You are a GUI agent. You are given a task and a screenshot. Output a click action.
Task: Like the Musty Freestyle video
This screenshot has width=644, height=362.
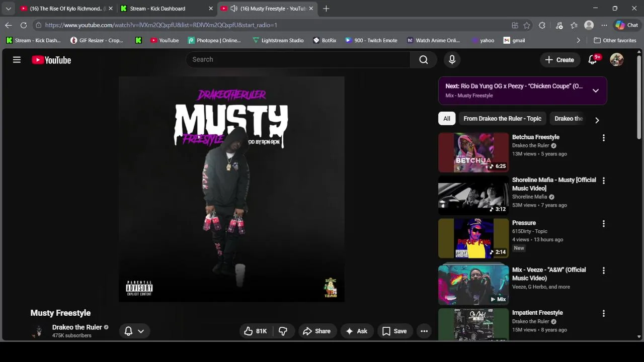pos(256,331)
